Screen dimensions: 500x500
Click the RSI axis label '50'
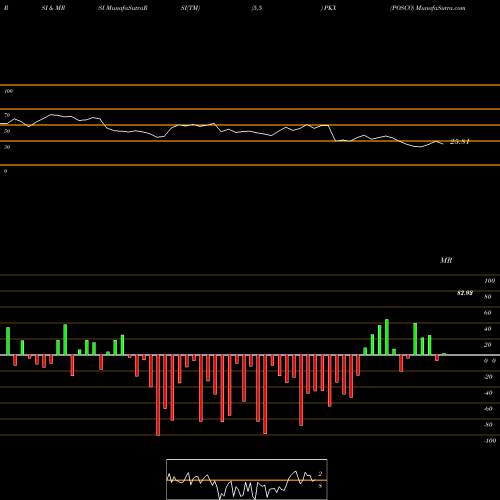[7, 131]
